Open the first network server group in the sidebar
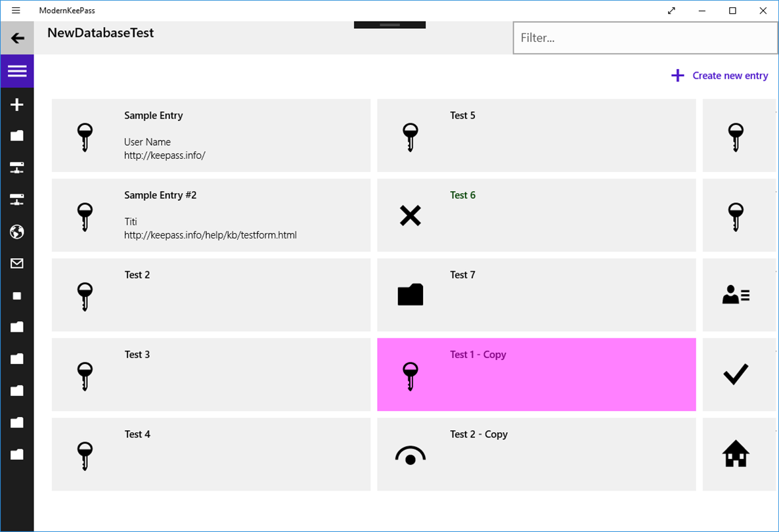Screen dimensions: 779x532 point(17,168)
